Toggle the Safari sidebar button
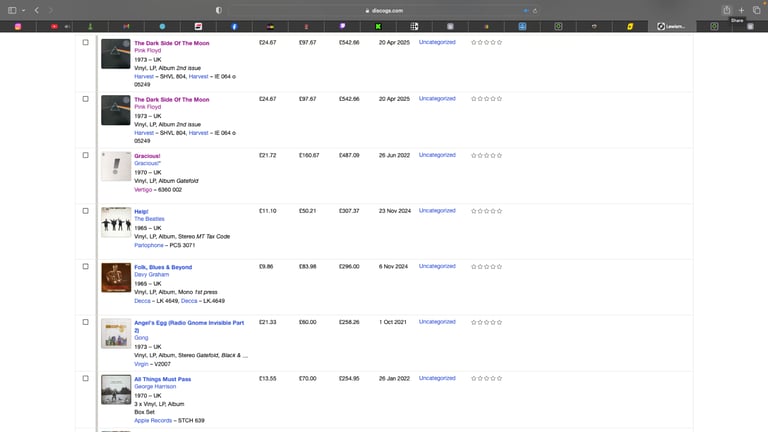Viewport: 768px width, 432px height. (x=12, y=10)
